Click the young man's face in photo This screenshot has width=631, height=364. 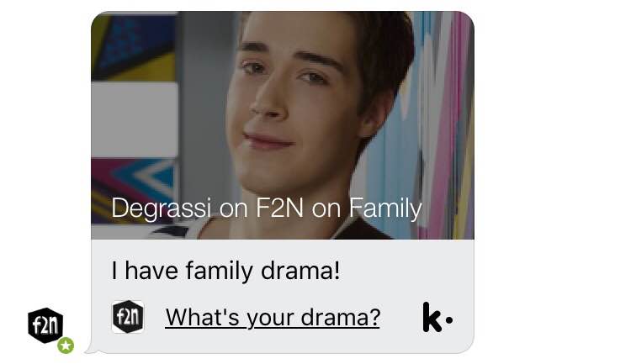click(298, 108)
